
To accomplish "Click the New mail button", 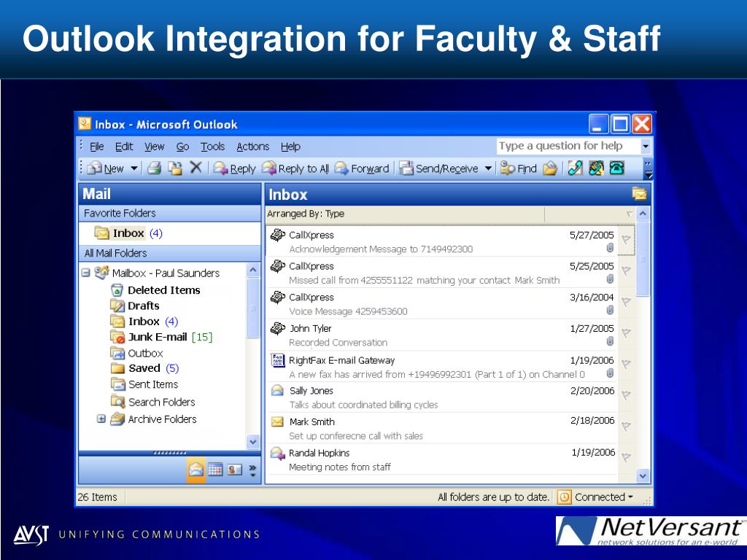I will (106, 168).
